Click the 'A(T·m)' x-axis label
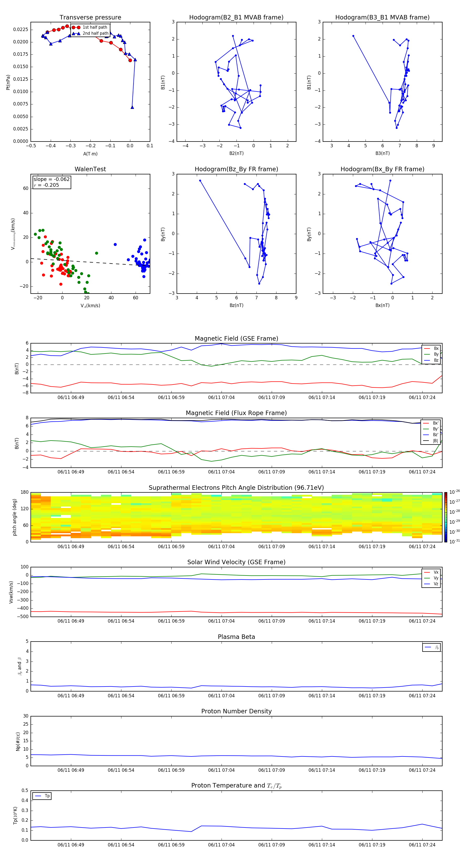Screen dimensions: 473x868 90,154
